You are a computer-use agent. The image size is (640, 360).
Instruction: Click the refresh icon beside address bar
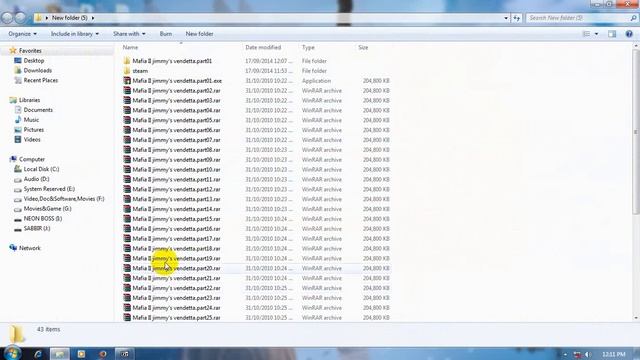517,18
